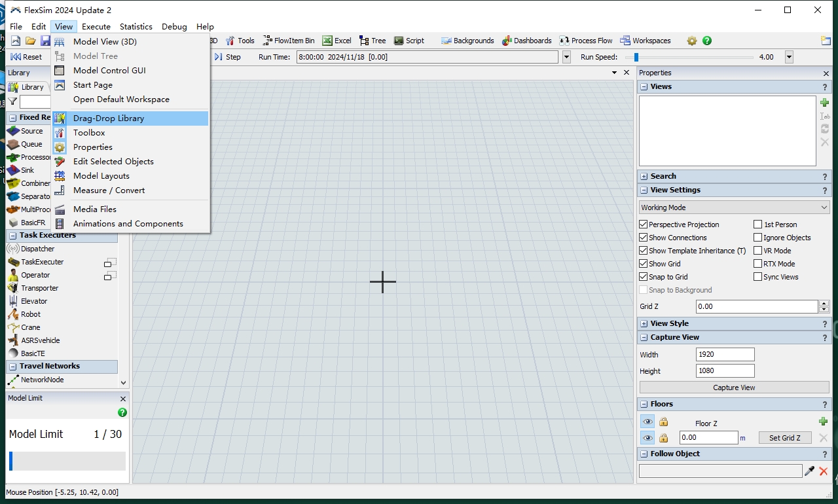Clear Follow Object with the red X
This screenshot has width=838, height=504.
click(824, 471)
